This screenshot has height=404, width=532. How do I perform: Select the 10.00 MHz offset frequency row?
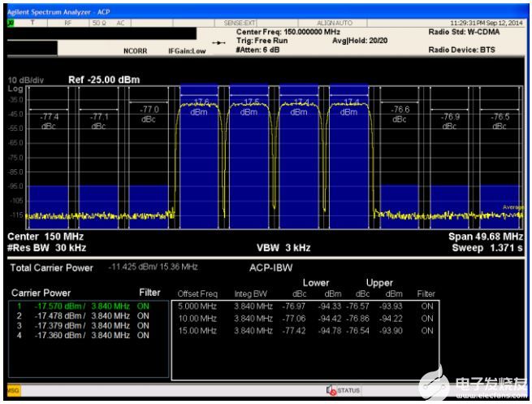pyautogui.click(x=198, y=318)
